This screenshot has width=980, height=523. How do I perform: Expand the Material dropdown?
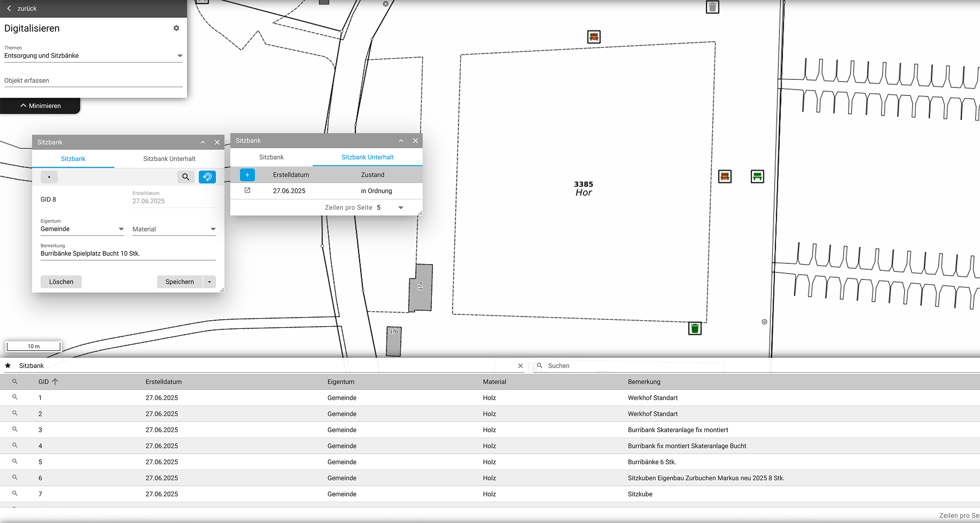click(174, 229)
